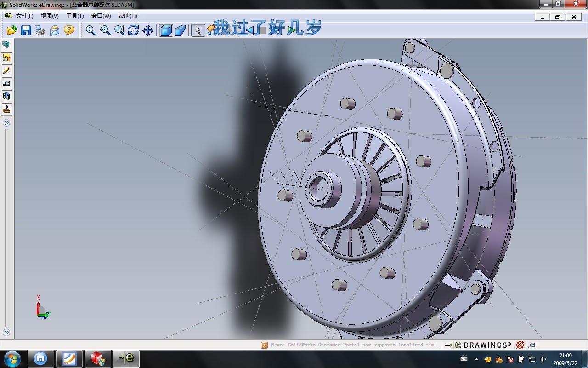The height and width of the screenshot is (368, 588).
Task: Select the pencil Markup tool
Action: coord(6,70)
